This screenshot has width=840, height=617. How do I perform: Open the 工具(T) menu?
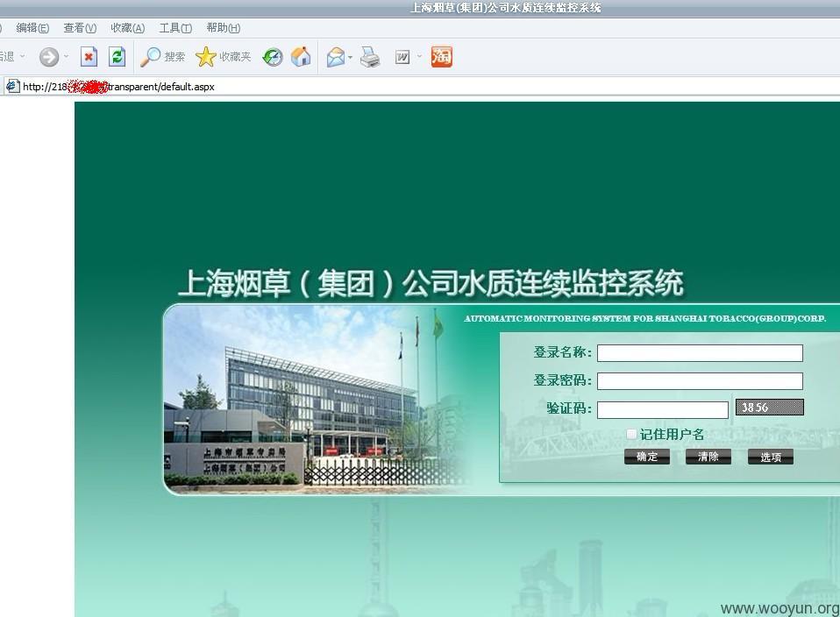tap(175, 28)
